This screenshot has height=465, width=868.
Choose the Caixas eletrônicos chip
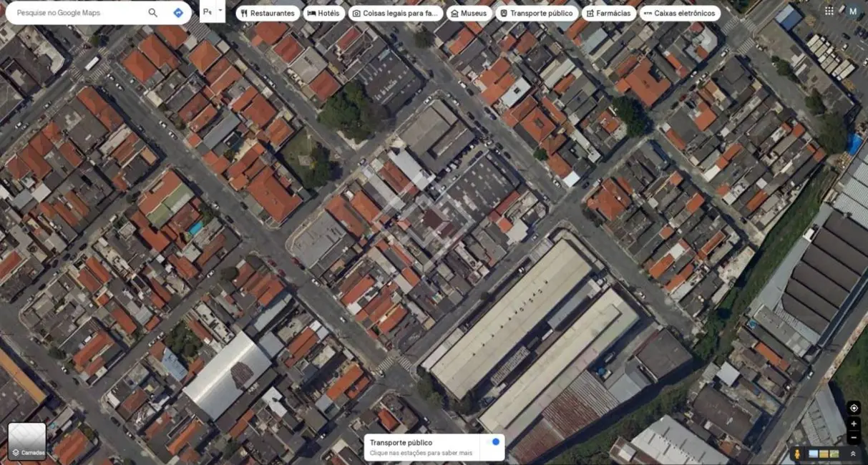point(679,13)
